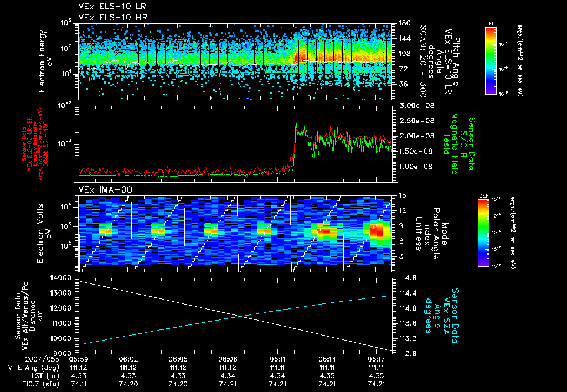Click the magnetic field tick "2.50e-08"
The height and width of the screenshot is (392, 567).
416,121
